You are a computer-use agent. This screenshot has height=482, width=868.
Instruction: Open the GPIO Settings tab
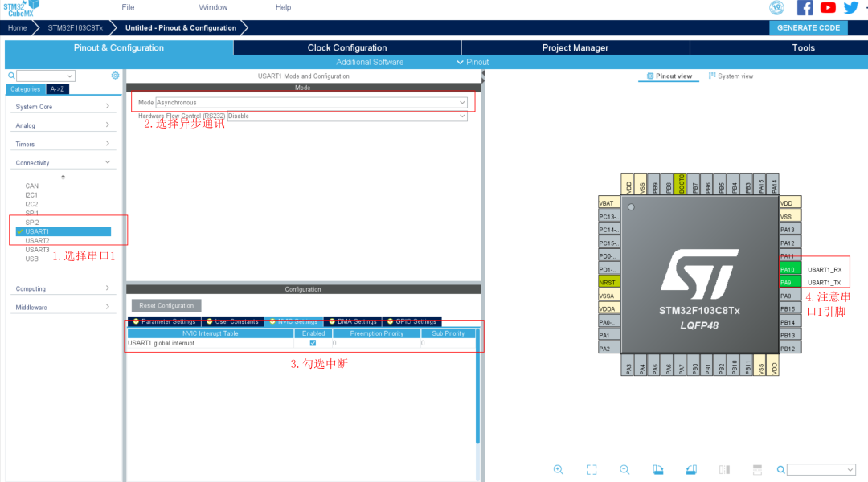point(411,321)
